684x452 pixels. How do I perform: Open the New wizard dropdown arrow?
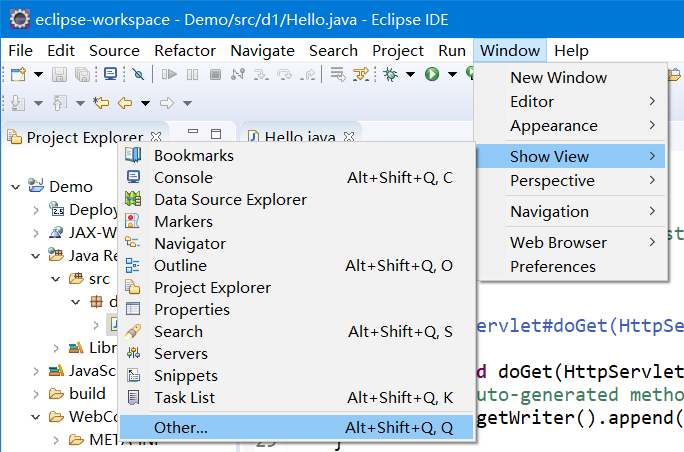[x=38, y=74]
